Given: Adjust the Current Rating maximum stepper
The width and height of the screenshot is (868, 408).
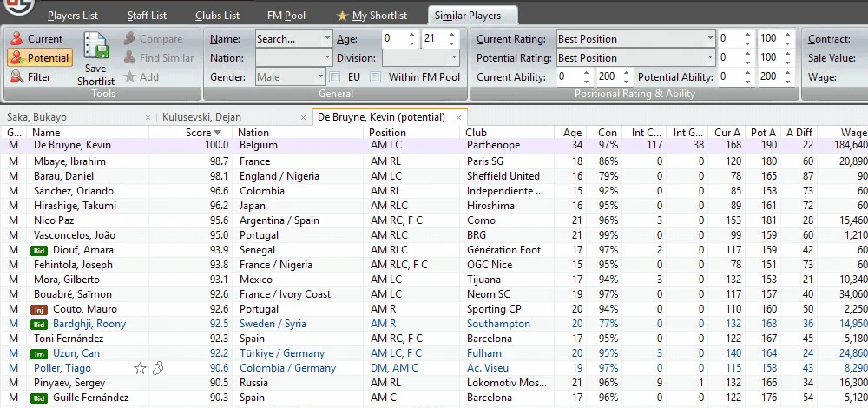Looking at the screenshot, I should 789,39.
